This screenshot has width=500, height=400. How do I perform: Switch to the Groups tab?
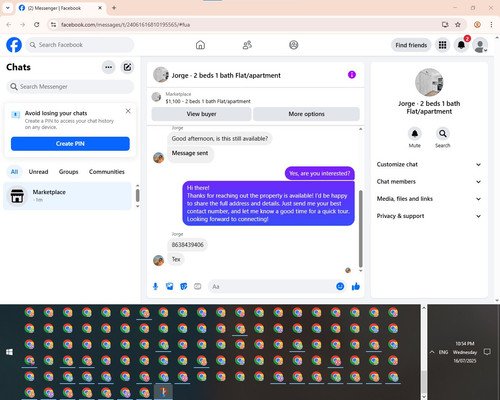tap(69, 172)
